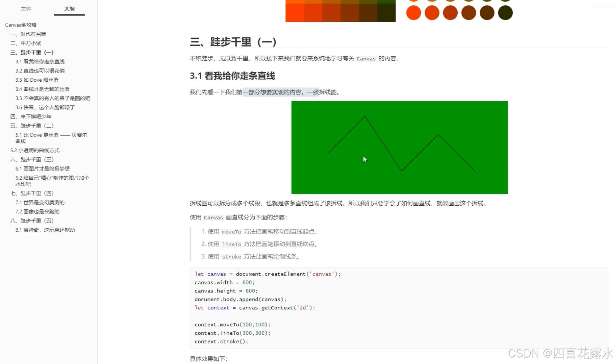The width and height of the screenshot is (615, 364).
Task: Jump to 八、跬步千里（五） in outline
Action: (32, 221)
